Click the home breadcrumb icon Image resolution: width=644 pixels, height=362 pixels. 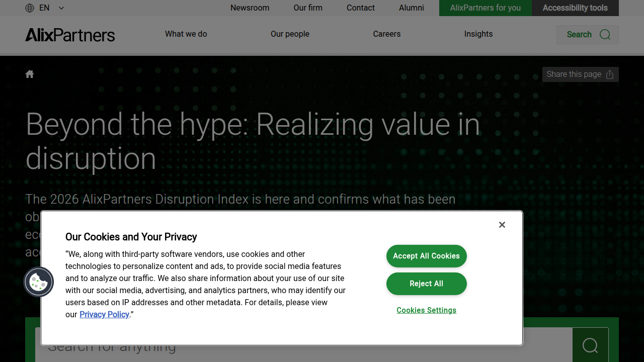30,74
